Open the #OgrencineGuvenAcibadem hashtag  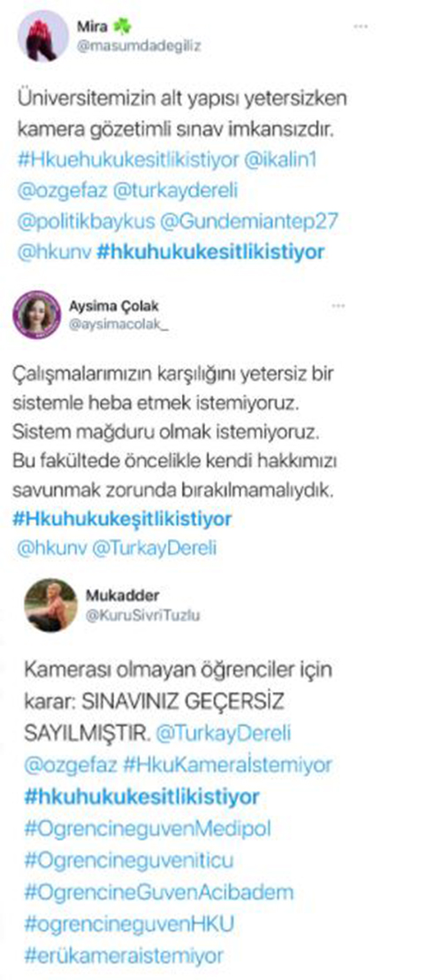click(159, 892)
